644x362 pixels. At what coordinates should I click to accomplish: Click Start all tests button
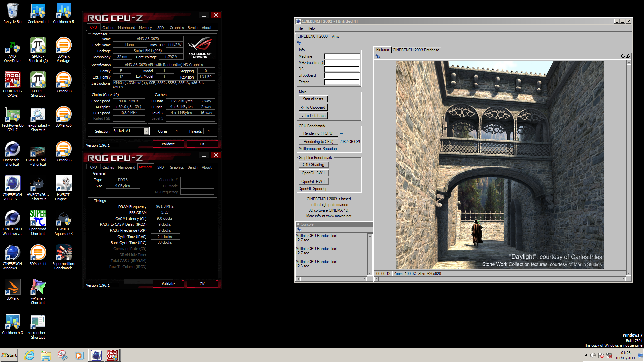(313, 99)
